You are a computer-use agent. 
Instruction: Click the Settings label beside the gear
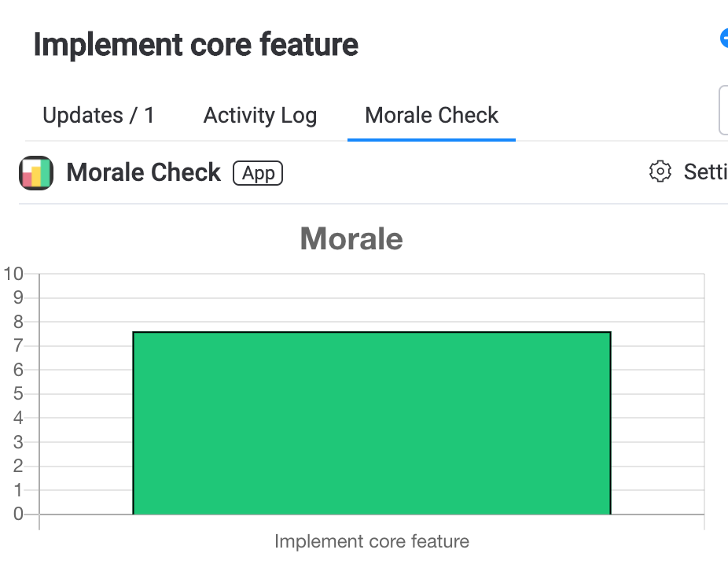[x=704, y=172]
